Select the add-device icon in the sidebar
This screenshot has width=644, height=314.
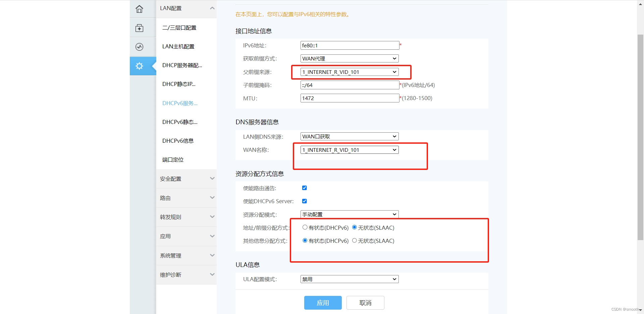(139, 28)
